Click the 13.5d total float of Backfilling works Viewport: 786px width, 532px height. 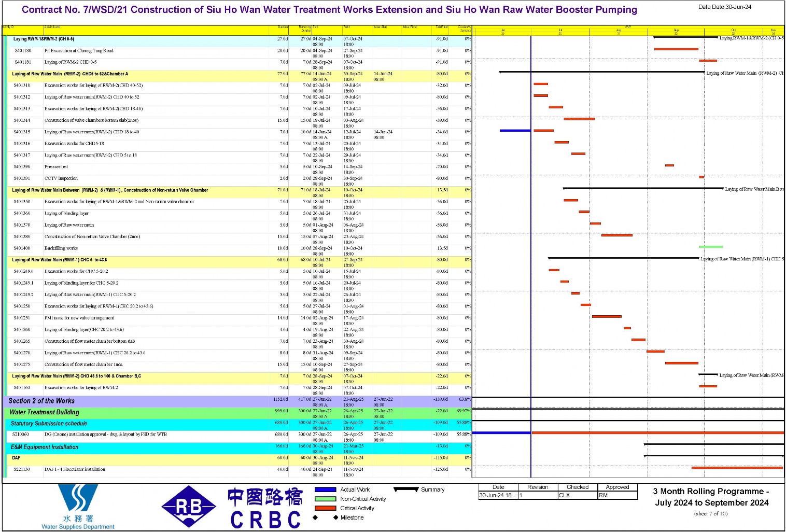point(442,248)
